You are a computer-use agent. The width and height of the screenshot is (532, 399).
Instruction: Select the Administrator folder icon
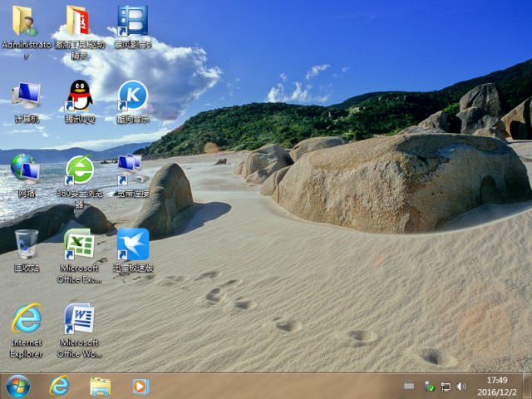tap(26, 21)
